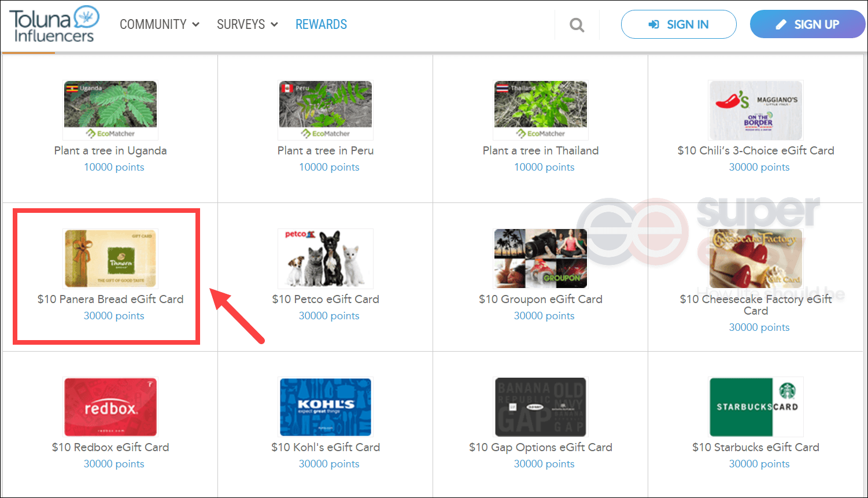Screen dimensions: 868x498
Task: Click the Sign Up button
Action: 808,24
